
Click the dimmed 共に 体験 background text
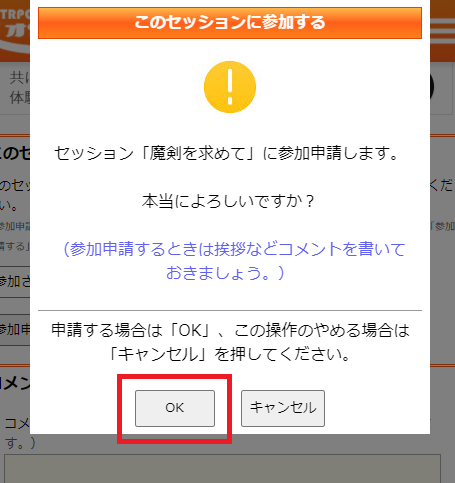click(20, 88)
